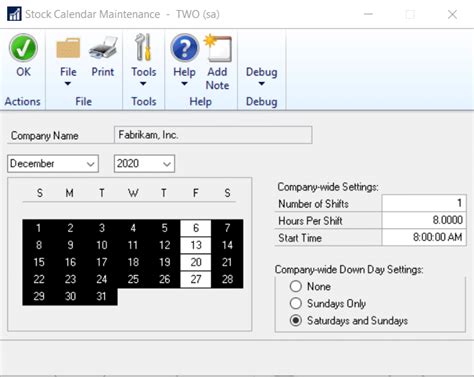Open the Debug menu
The width and height of the screenshot is (474, 377).
[x=262, y=77]
